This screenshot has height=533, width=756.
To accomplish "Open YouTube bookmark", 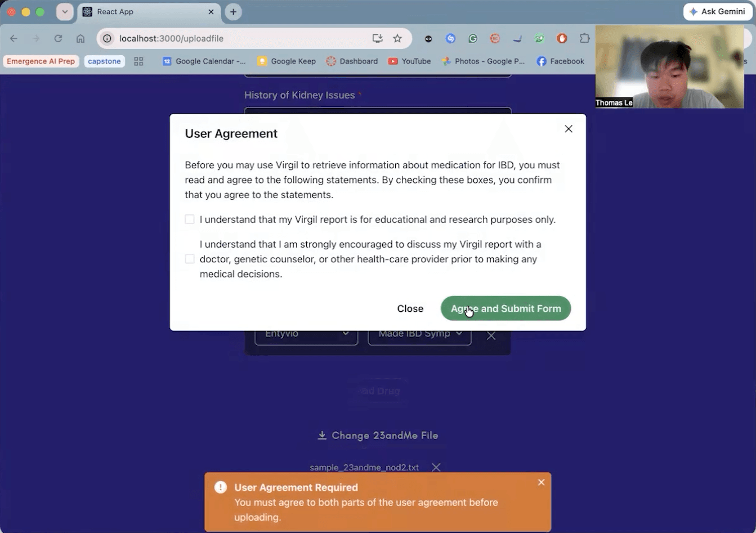I will (x=409, y=61).
